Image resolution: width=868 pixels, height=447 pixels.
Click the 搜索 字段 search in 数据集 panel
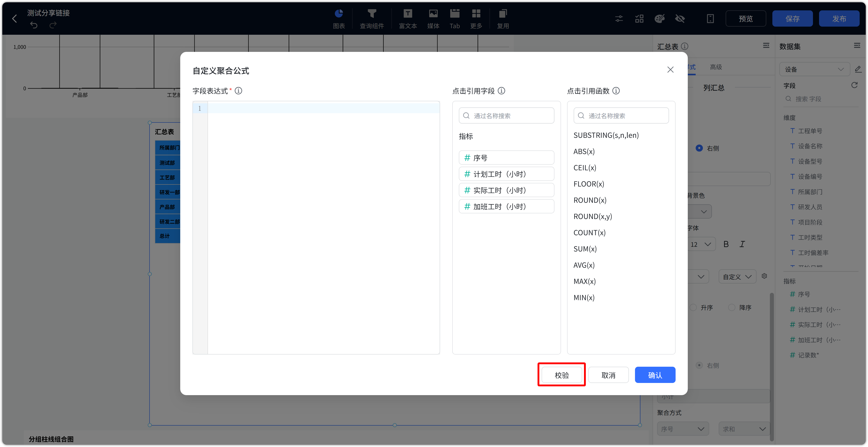pyautogui.click(x=820, y=99)
